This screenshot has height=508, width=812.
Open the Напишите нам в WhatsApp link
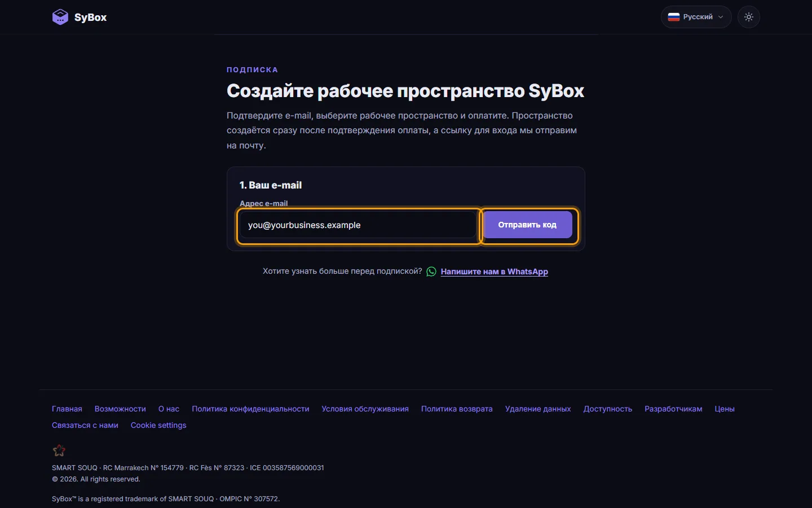495,271
